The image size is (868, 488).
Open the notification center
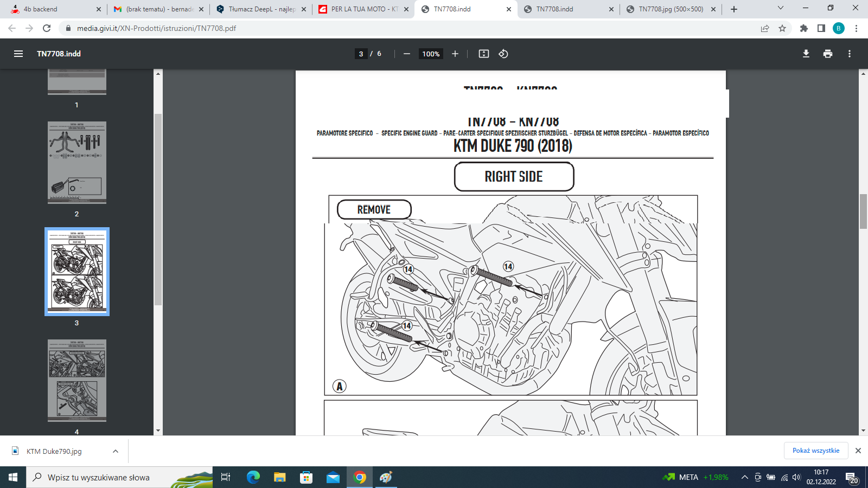[x=852, y=477]
